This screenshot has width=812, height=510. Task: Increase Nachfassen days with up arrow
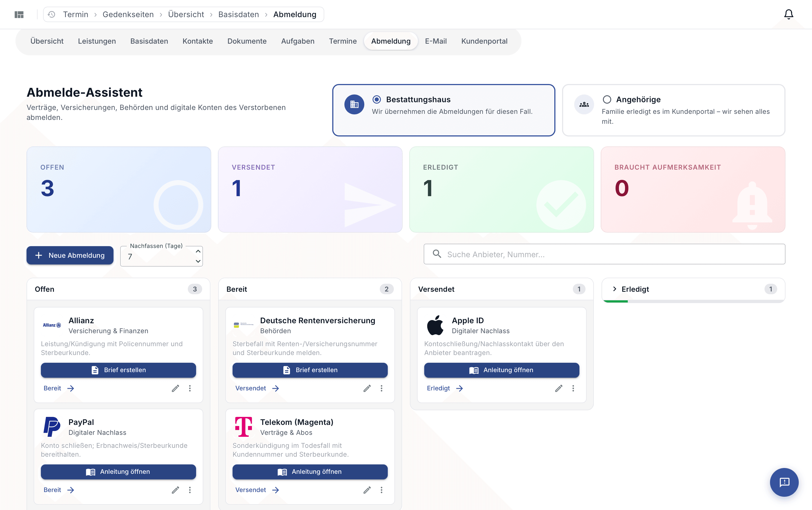[x=198, y=251]
